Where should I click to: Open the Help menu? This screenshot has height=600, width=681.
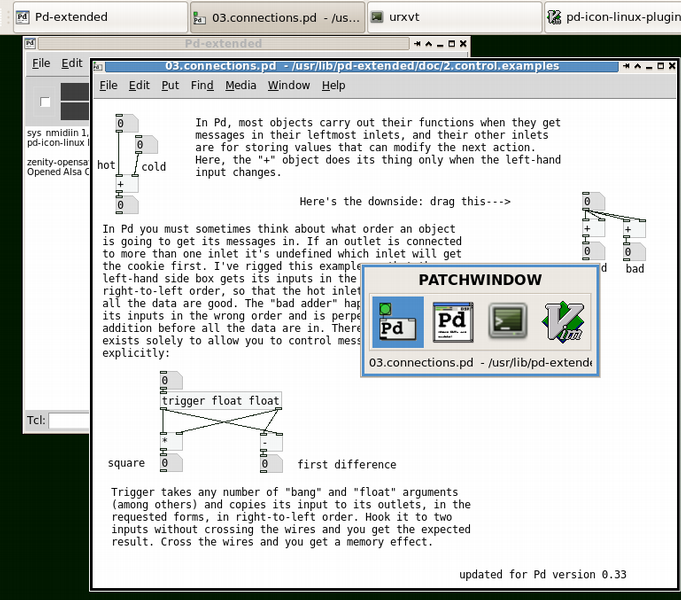pos(334,85)
